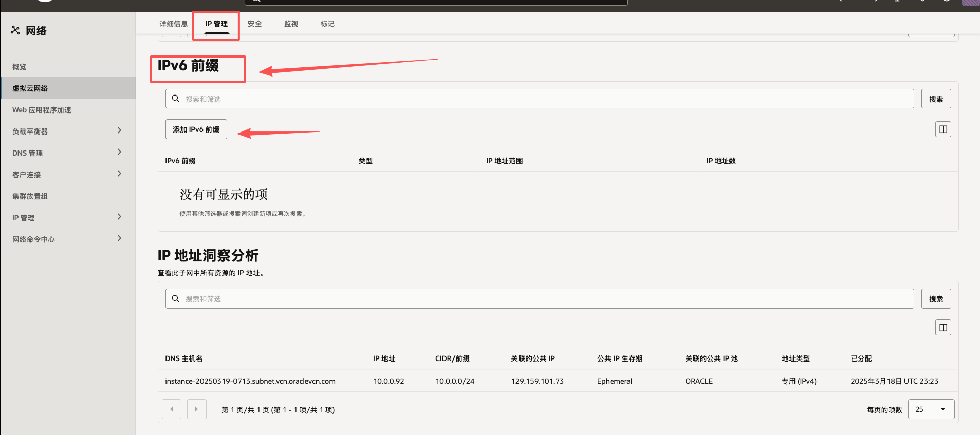Image resolution: width=980 pixels, height=435 pixels.
Task: Open the 每页的项数 dropdown showing 25
Action: click(x=931, y=409)
